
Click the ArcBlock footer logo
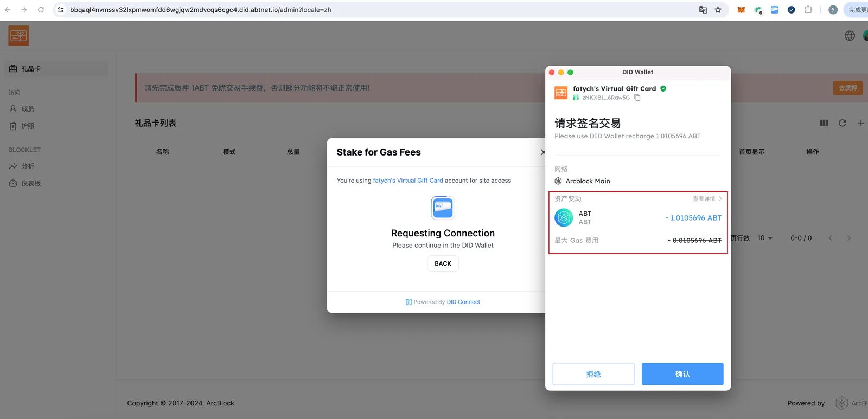(x=851, y=403)
